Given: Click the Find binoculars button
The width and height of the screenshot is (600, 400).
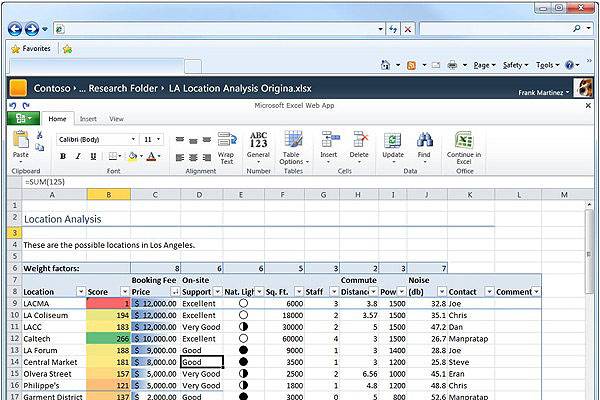Looking at the screenshot, I should pos(424,147).
